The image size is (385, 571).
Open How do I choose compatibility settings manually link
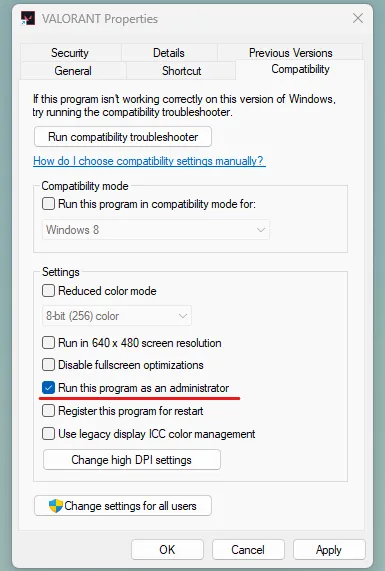pos(149,161)
